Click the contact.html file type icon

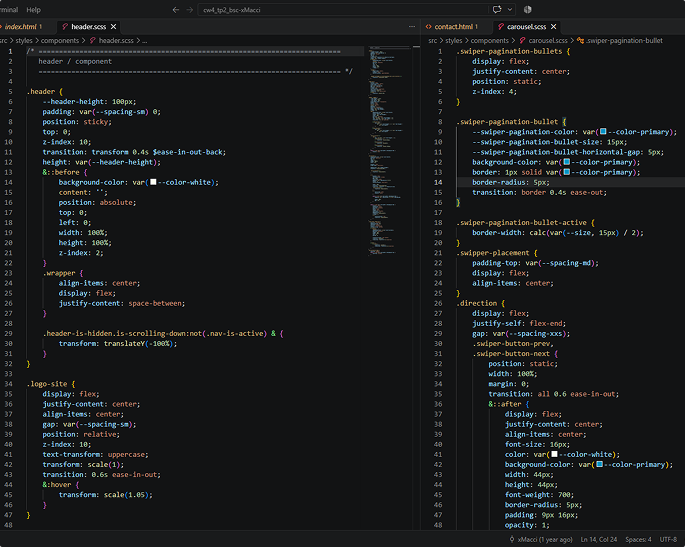click(x=429, y=27)
